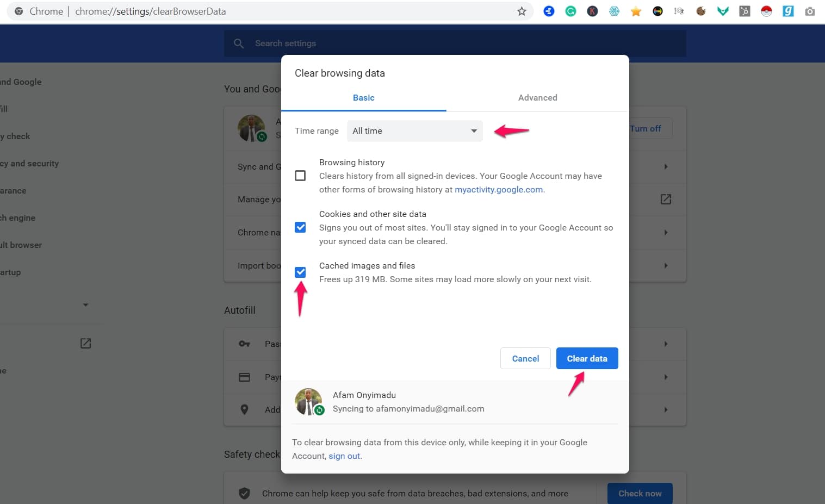Click the Clear data button
The image size is (825, 504).
coord(587,358)
